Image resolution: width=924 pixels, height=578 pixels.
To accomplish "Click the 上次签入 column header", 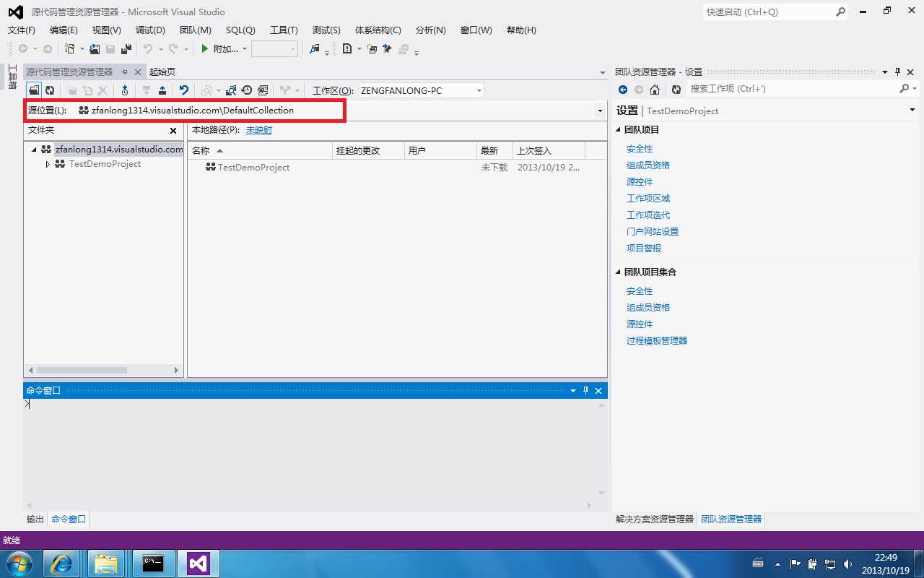I will pyautogui.click(x=549, y=151).
